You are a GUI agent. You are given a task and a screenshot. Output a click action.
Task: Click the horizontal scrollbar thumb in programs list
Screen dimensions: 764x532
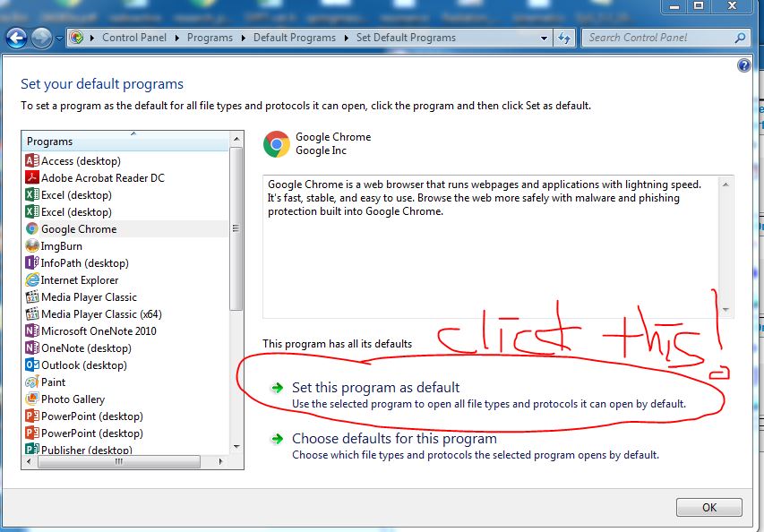coord(119,461)
